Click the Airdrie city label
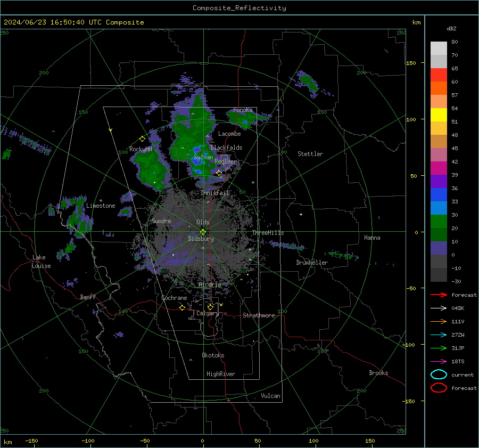479x448 pixels. [x=210, y=284]
